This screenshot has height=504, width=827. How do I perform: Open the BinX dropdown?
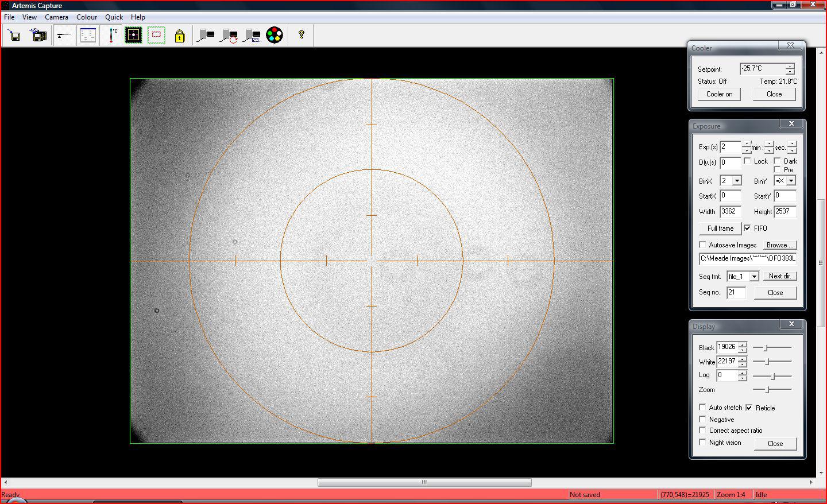[x=737, y=181]
